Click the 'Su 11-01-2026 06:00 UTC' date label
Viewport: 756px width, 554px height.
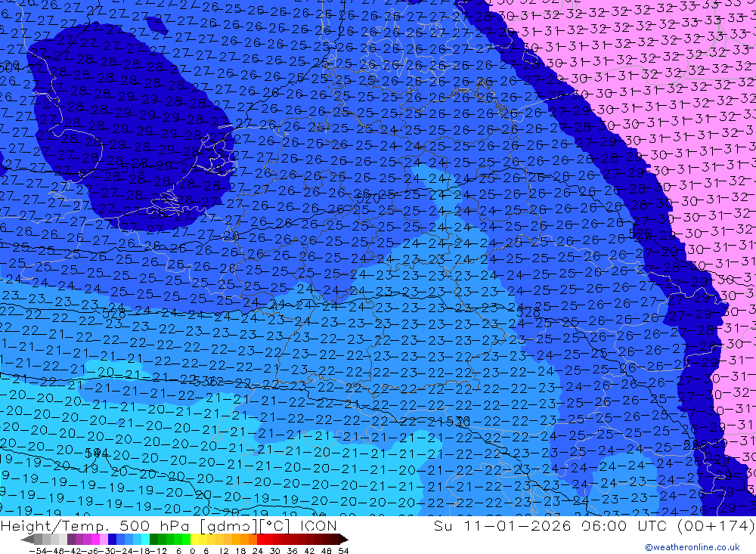[550, 525]
